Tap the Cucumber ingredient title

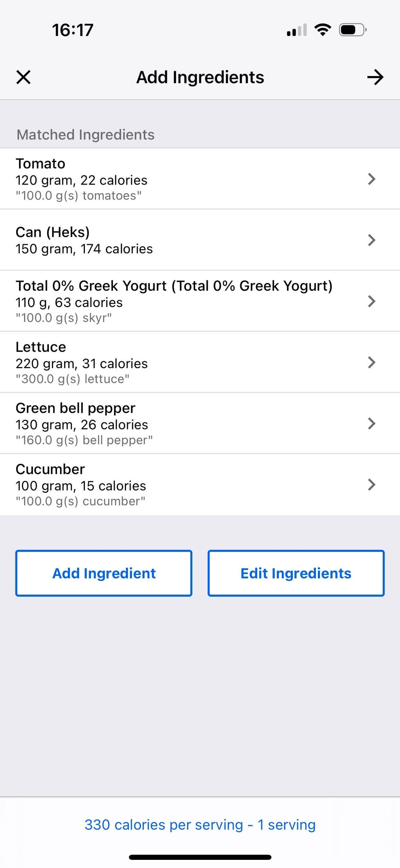click(x=50, y=469)
